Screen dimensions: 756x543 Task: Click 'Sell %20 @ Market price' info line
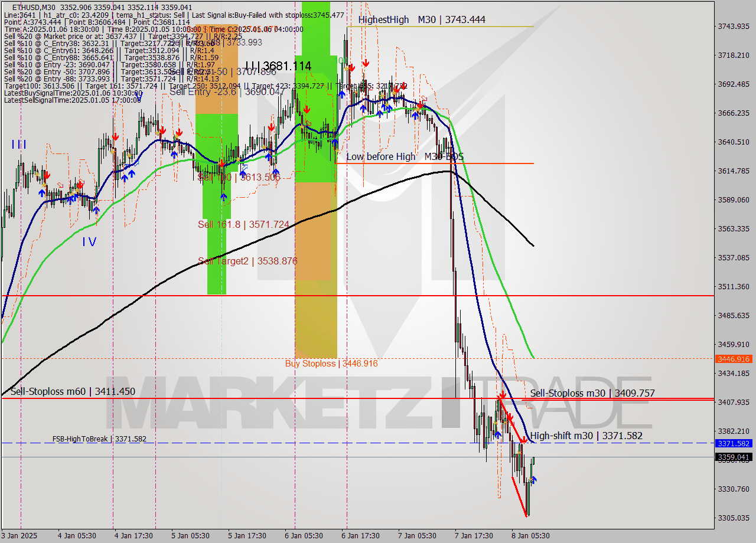coord(123,36)
